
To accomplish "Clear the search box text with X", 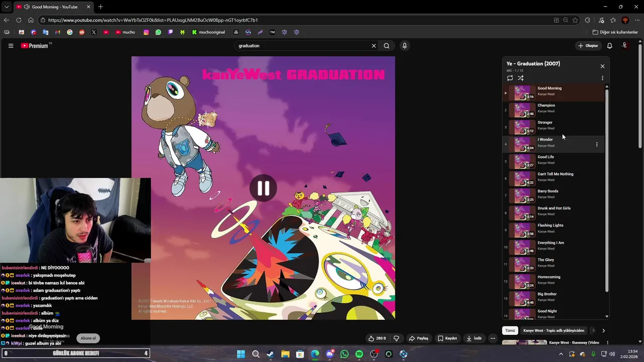I will pyautogui.click(x=374, y=46).
